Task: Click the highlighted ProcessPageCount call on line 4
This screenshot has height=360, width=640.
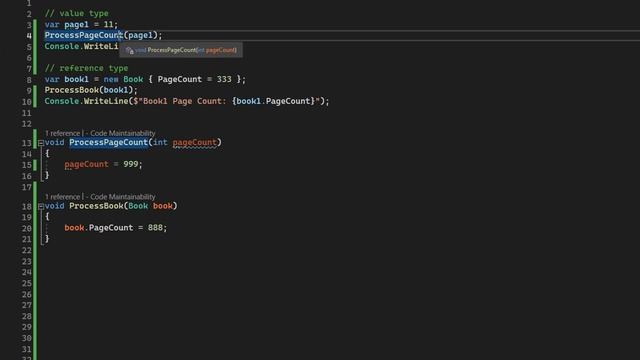Action: pos(84,36)
